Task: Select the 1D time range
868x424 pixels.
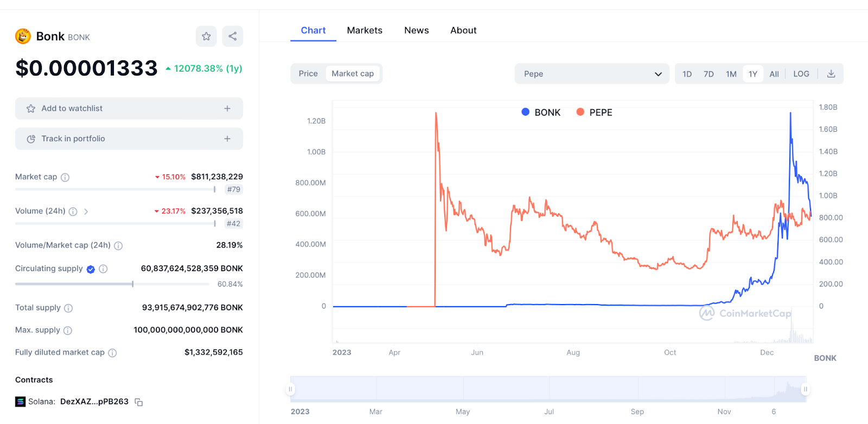Action: pyautogui.click(x=687, y=74)
